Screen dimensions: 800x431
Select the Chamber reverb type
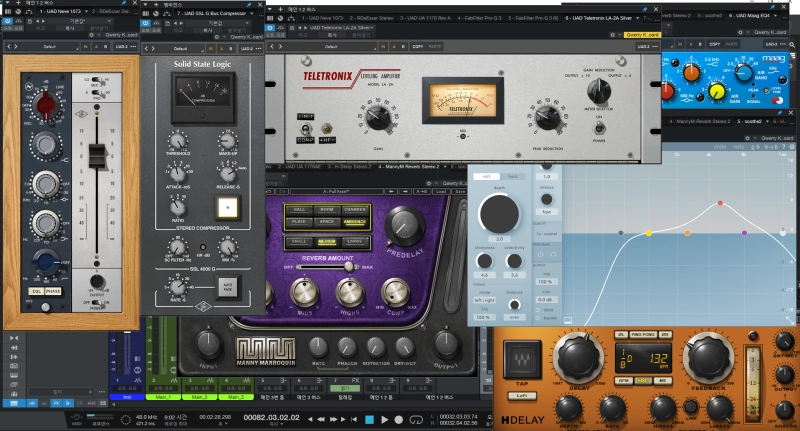pos(356,210)
